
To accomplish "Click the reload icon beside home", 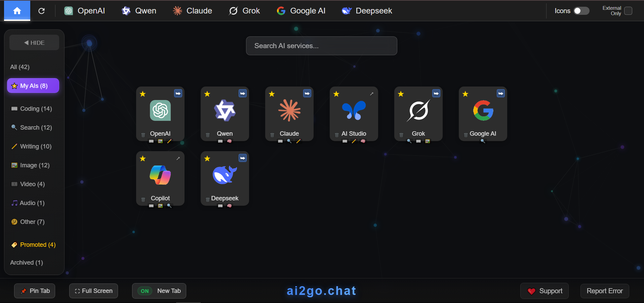I will [x=41, y=11].
